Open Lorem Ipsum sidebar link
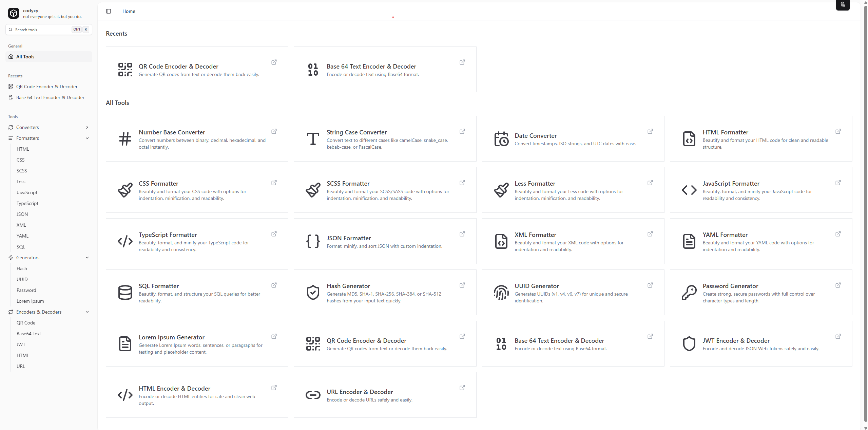868x430 pixels. click(30, 301)
